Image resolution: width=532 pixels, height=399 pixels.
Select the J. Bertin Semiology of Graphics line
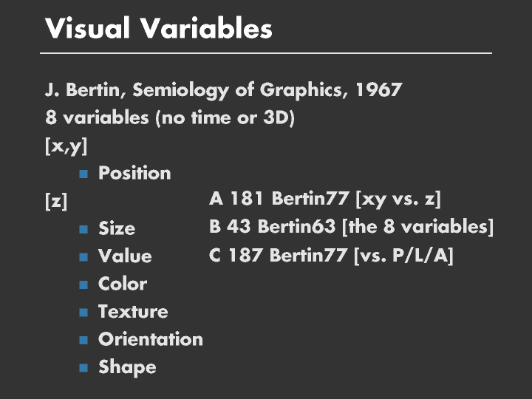pos(223,91)
